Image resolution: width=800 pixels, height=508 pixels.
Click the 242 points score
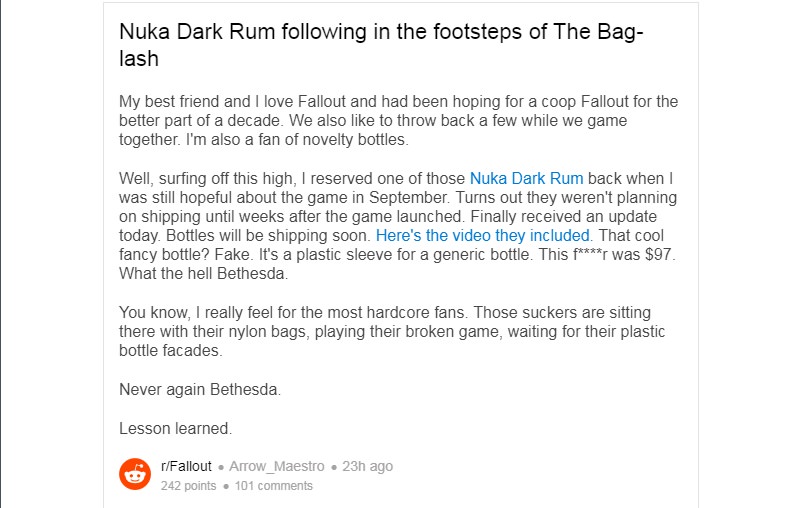pos(188,486)
